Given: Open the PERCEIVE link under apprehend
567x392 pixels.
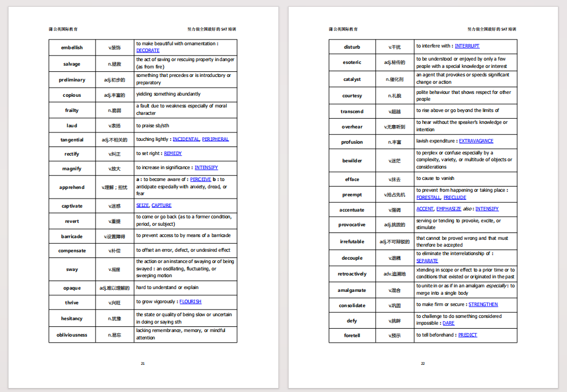Looking at the screenshot, I should (200, 179).
